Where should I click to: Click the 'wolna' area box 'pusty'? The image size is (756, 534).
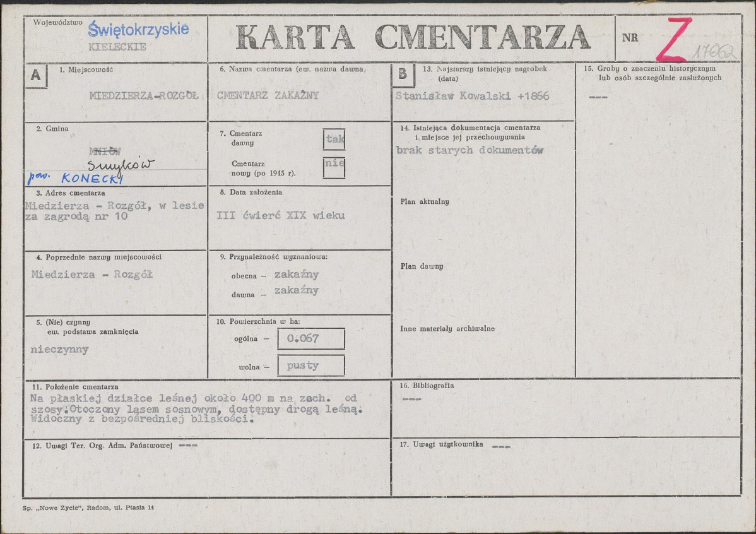click(x=311, y=365)
